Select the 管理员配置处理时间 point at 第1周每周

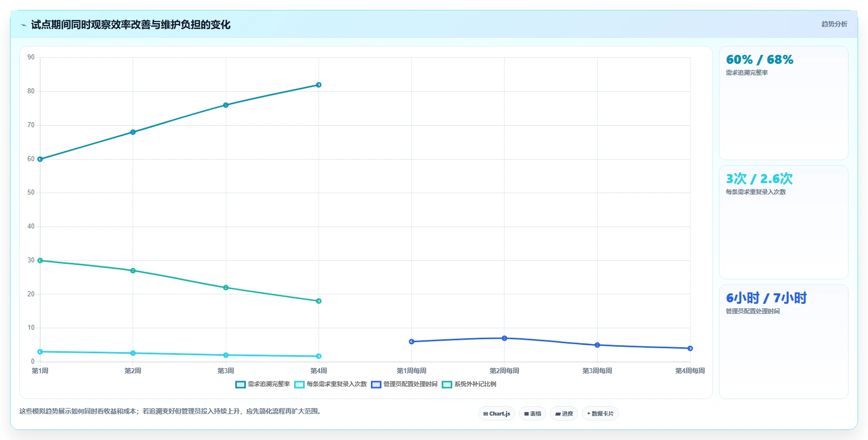coord(411,342)
